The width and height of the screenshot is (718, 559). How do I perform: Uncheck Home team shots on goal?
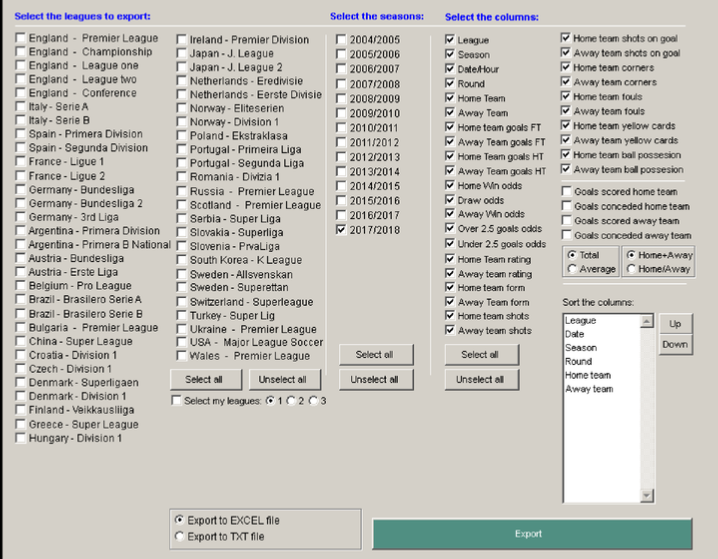coord(566,38)
